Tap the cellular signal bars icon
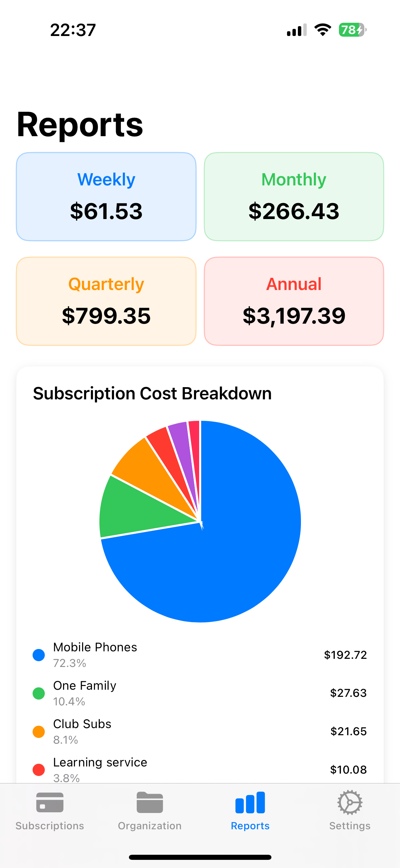 [297, 30]
